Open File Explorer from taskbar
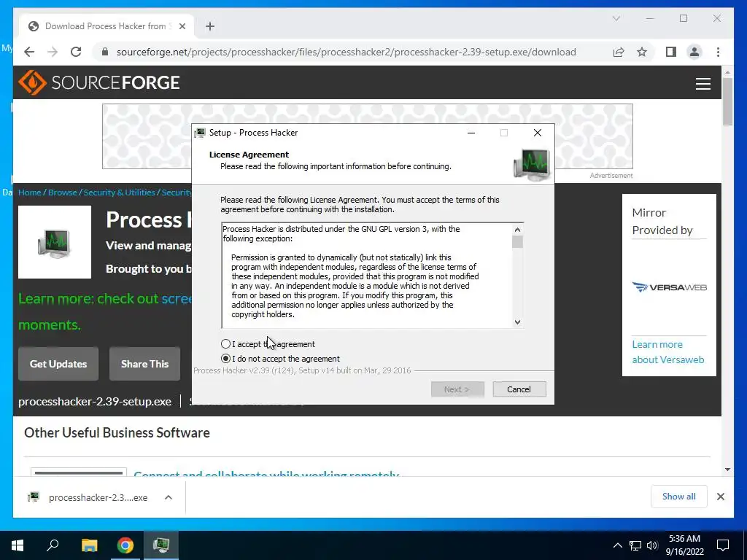Screen dimensions: 747x560 [89, 545]
